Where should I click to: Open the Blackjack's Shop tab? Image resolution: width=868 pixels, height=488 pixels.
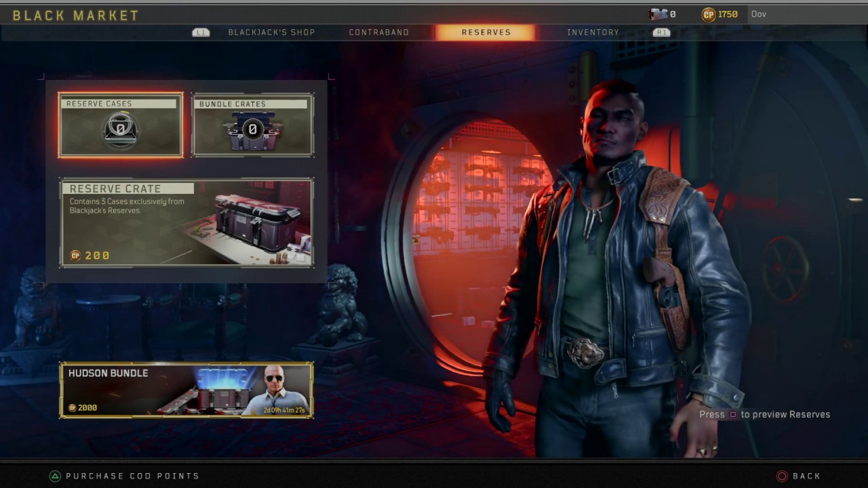click(271, 32)
